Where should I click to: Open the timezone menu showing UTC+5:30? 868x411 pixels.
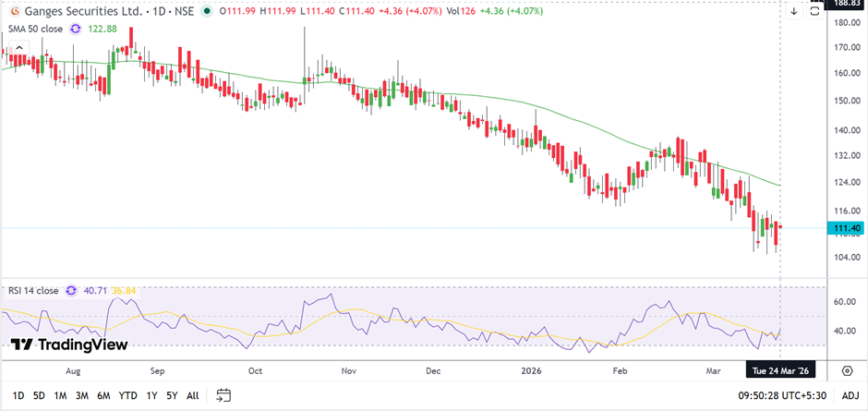(782, 395)
